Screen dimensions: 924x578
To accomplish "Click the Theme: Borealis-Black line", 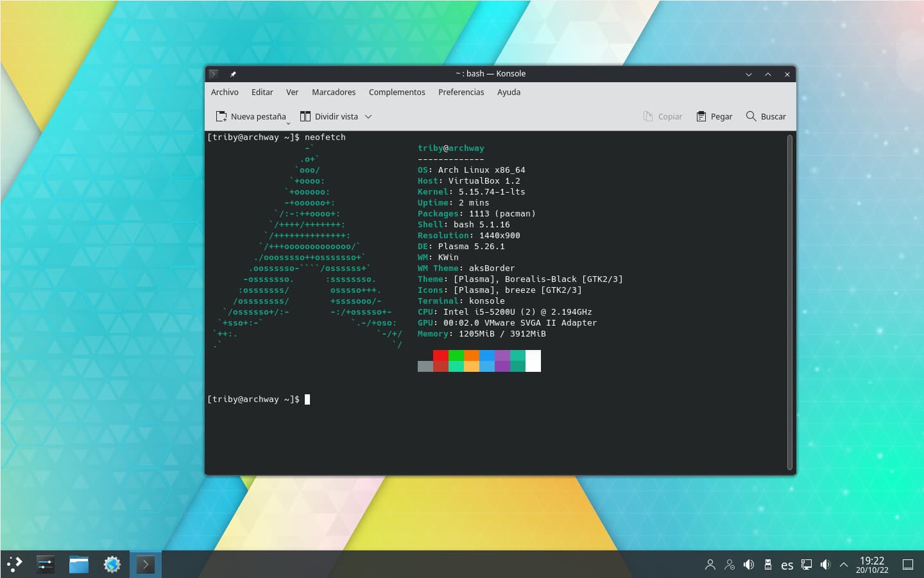I will 520,279.
